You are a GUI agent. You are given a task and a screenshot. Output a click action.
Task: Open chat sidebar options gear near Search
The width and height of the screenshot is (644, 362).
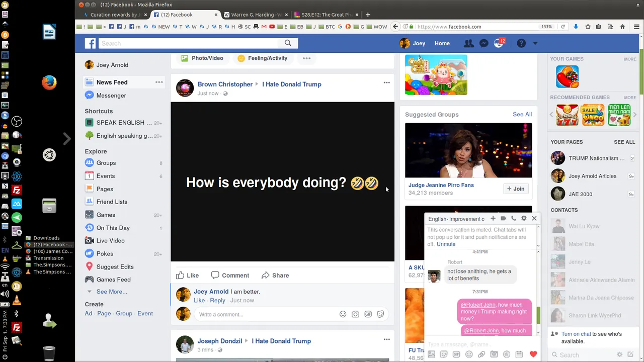pos(620,355)
